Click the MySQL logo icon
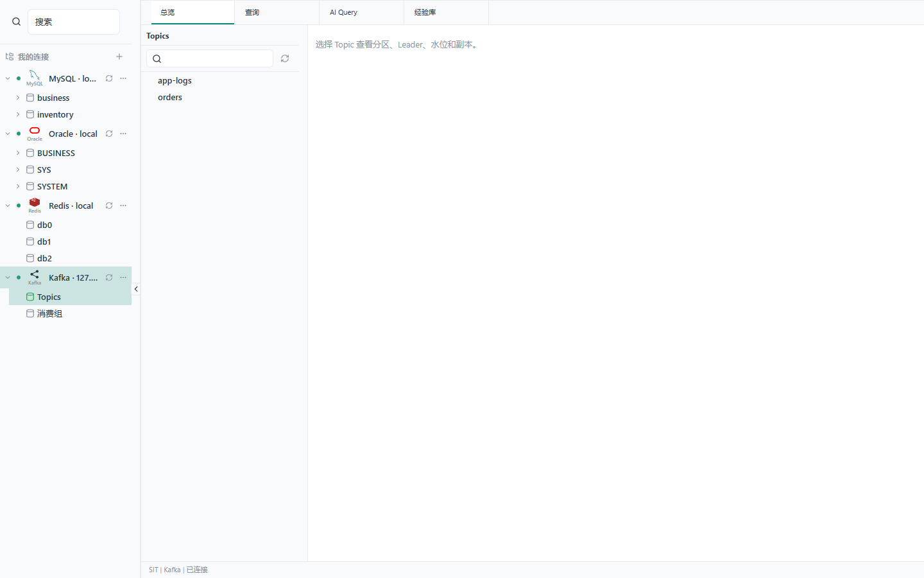Image resolution: width=924 pixels, height=578 pixels. (35, 78)
